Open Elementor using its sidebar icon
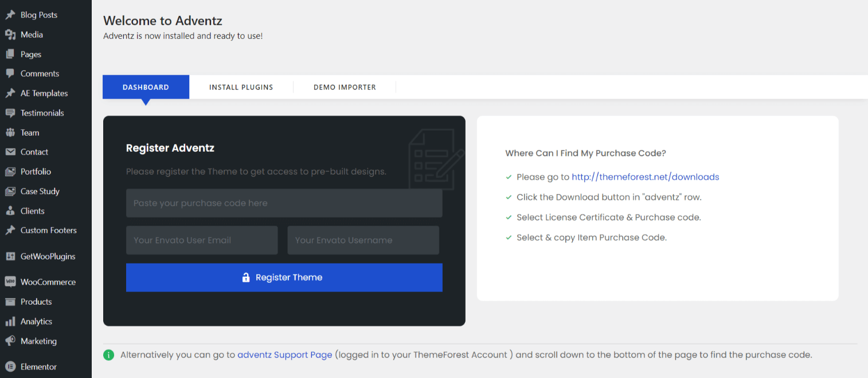This screenshot has height=378, width=868. (x=10, y=367)
